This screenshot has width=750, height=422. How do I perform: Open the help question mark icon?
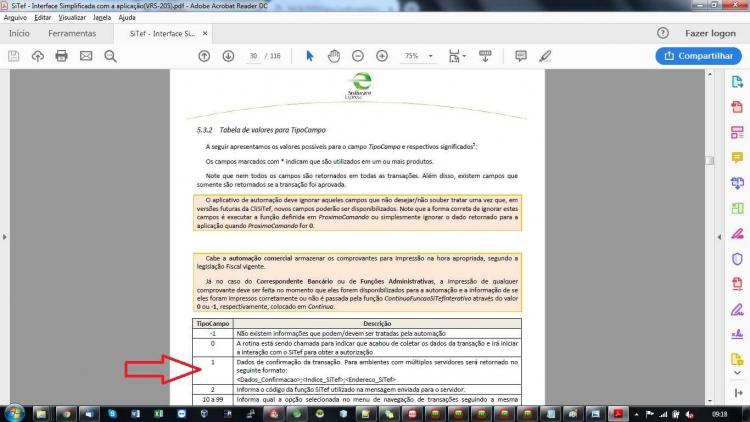point(663,33)
